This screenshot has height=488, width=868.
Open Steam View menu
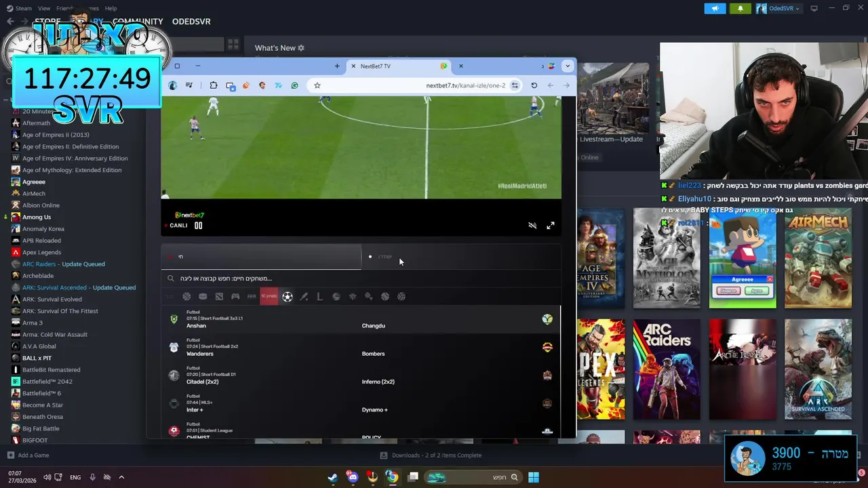pyautogui.click(x=44, y=8)
